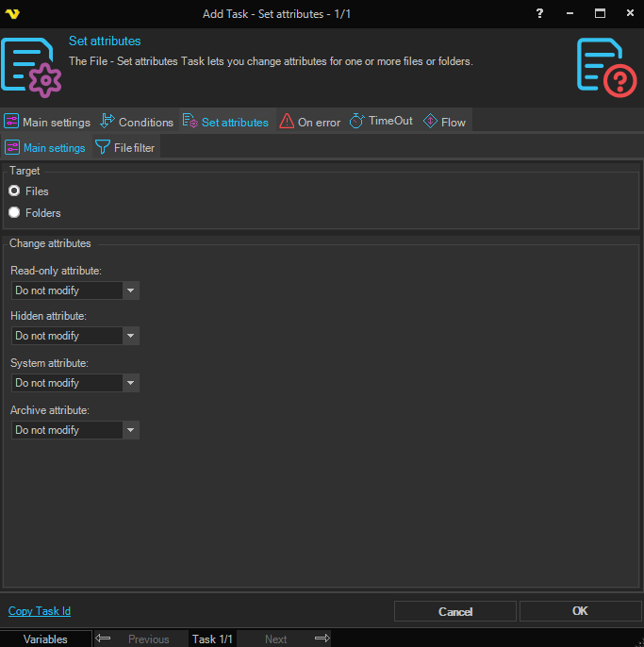Viewport: 644px width, 647px height.
Task: Click the help document icon with question mark
Action: pos(606,65)
